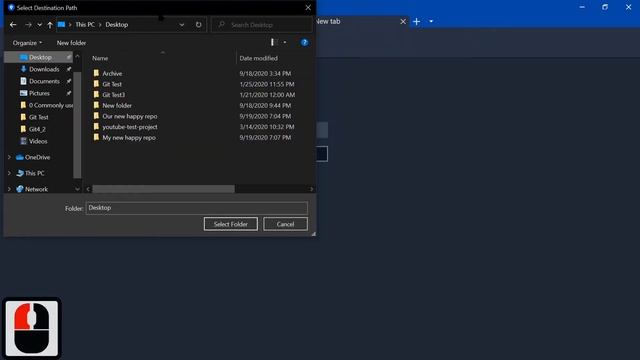Click the horizontal scrollbar left arrow

pos(88,189)
